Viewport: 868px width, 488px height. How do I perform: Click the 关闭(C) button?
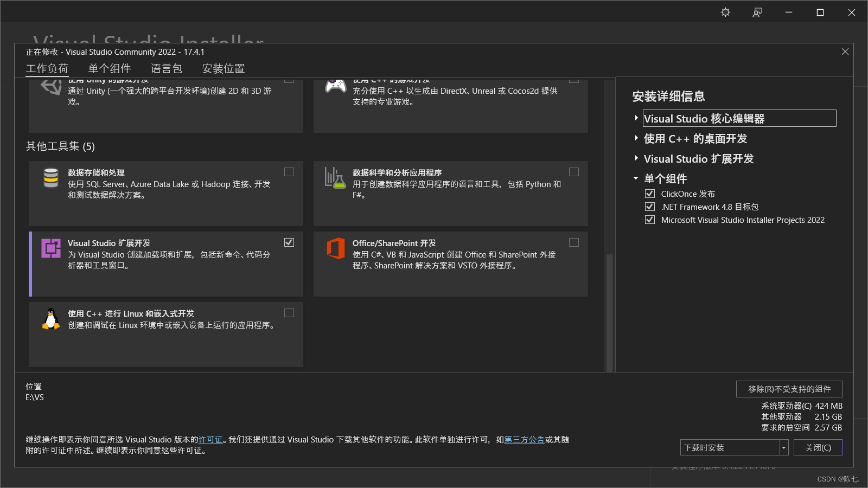818,447
